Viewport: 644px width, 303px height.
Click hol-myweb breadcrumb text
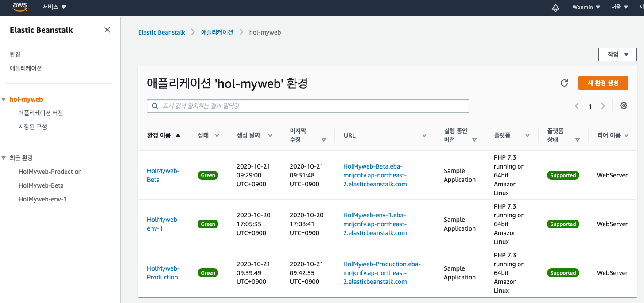pyautogui.click(x=265, y=32)
